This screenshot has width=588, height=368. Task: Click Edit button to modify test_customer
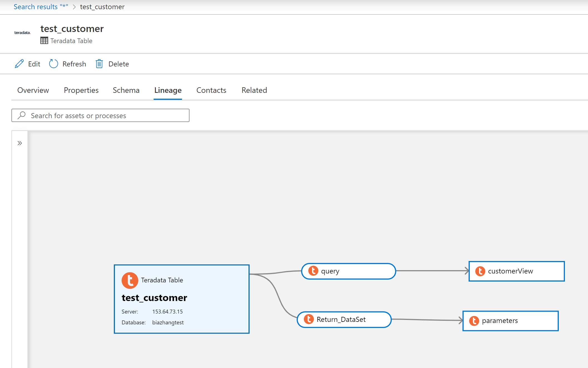(x=28, y=64)
